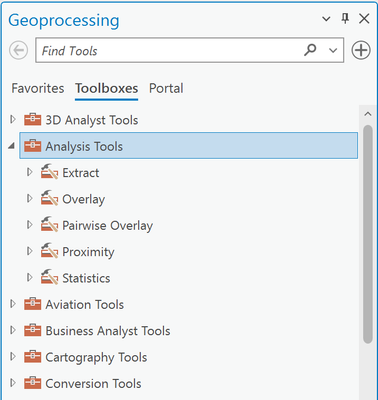Switch to the Portal tab

pos(166,88)
